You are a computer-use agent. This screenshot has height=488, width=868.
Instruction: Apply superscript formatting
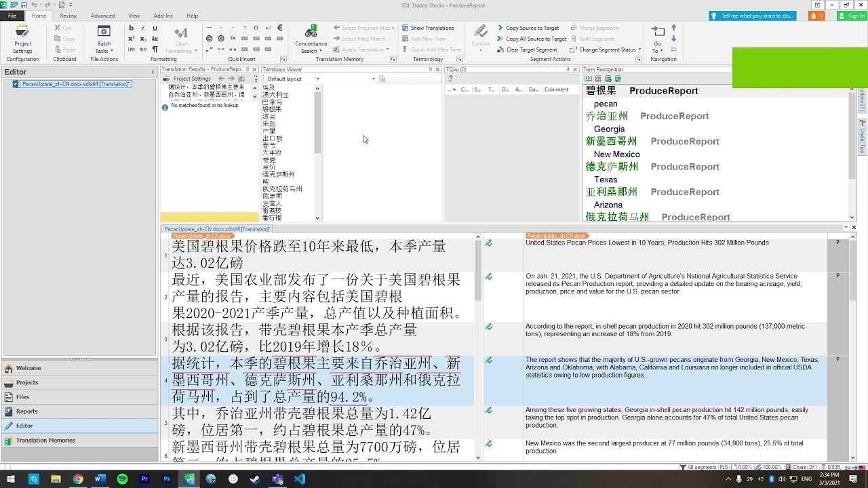click(132, 39)
